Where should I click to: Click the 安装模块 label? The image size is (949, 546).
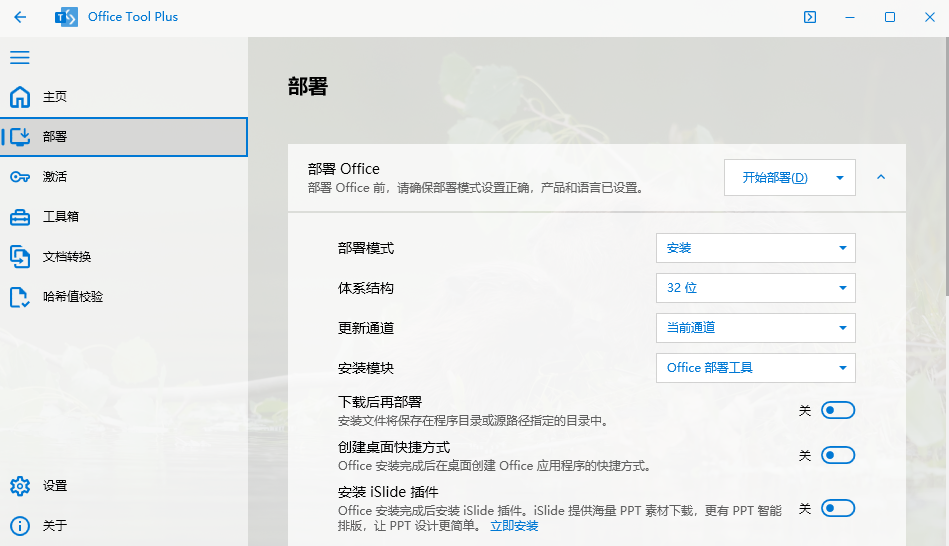366,368
